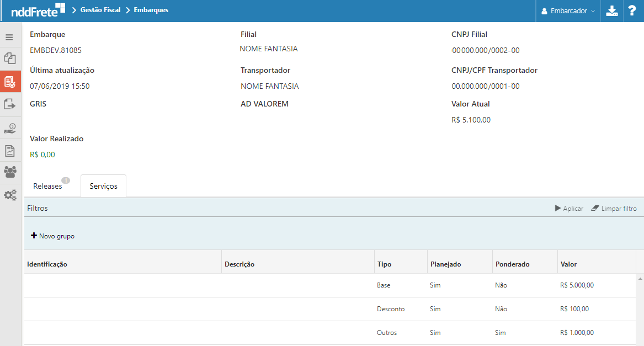Click the R$ 100,00 value cell
This screenshot has height=346, width=644.
point(574,309)
